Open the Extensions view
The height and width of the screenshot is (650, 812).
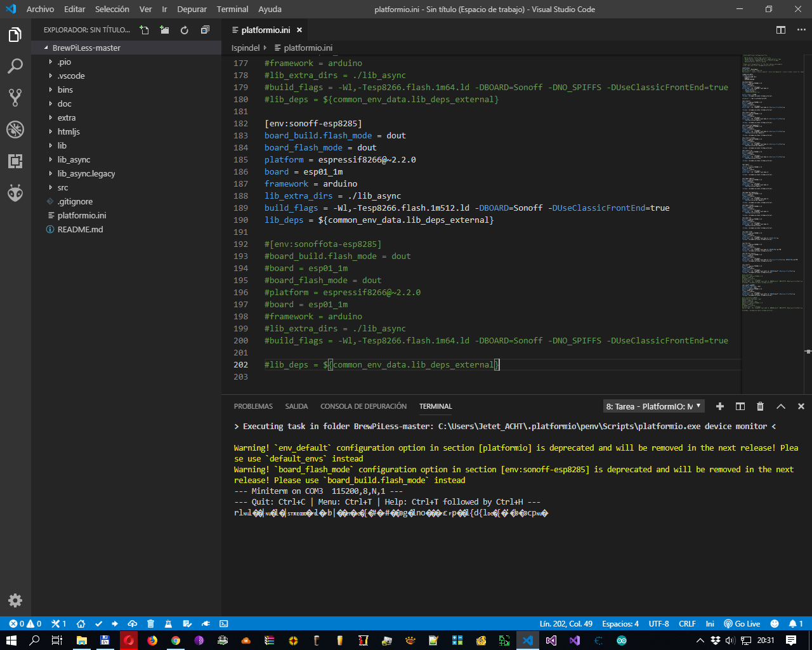(x=15, y=161)
